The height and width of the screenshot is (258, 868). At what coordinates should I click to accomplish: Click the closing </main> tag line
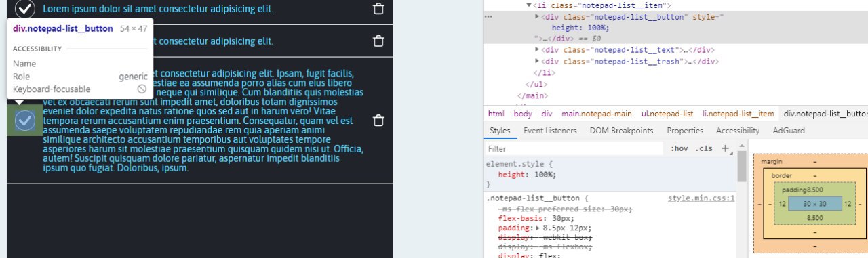(533, 95)
